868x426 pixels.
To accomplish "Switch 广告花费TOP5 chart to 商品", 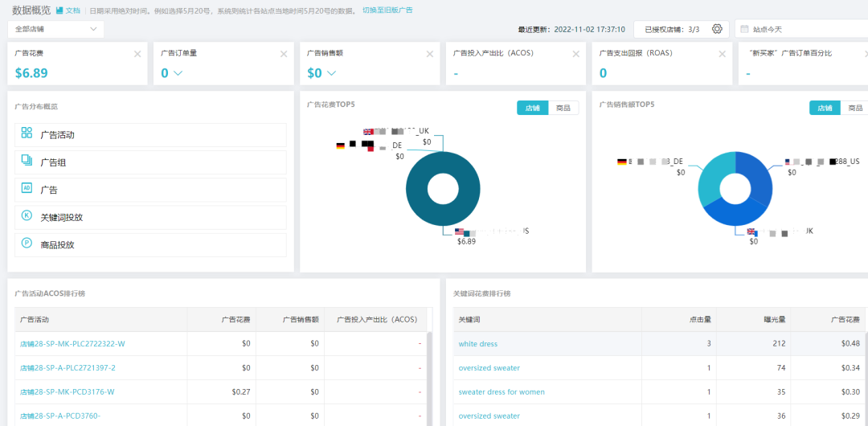I will click(563, 108).
